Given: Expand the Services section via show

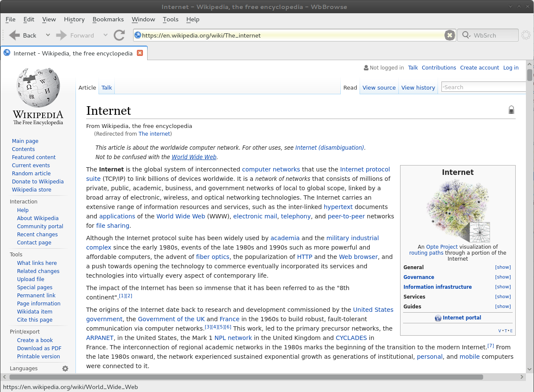Looking at the screenshot, I should [x=503, y=297].
